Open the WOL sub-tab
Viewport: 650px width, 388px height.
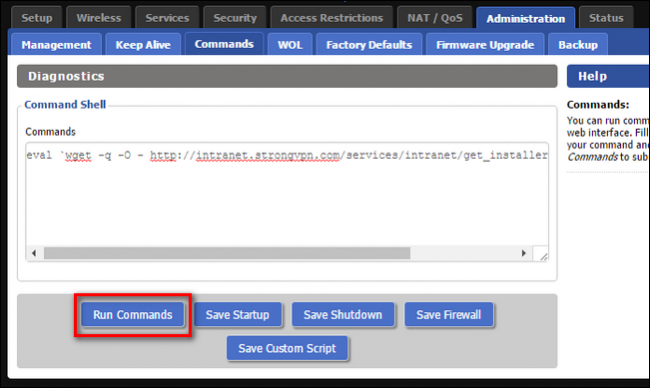290,44
